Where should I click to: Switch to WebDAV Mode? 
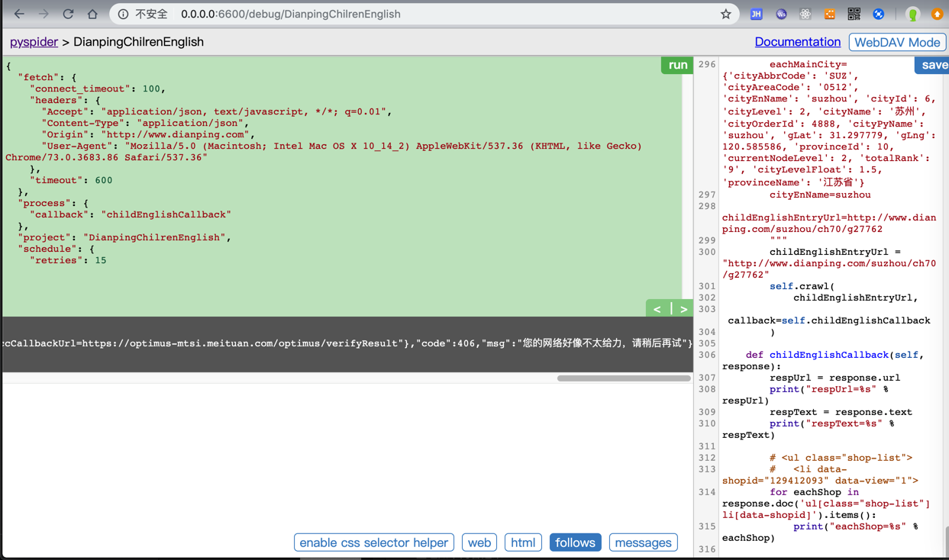click(897, 43)
